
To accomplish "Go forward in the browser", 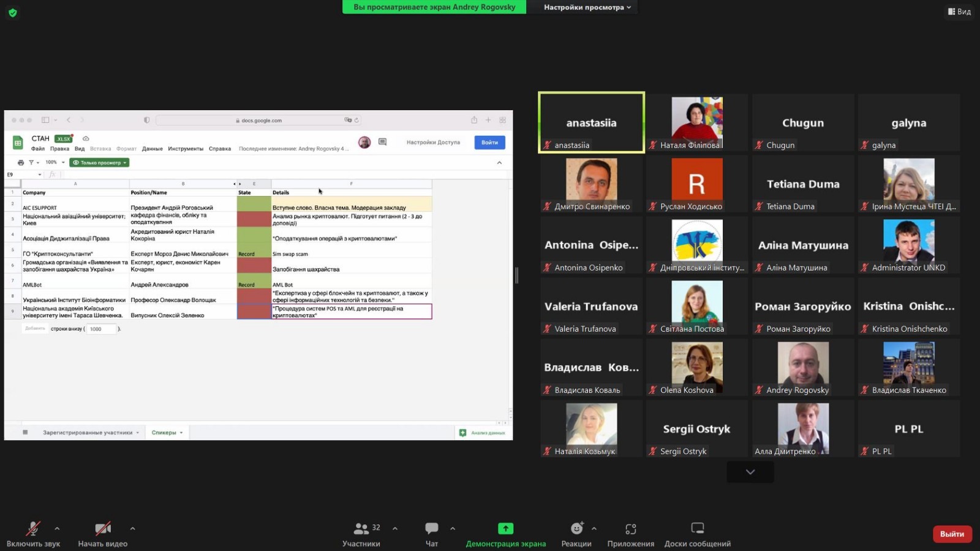I will [82, 120].
